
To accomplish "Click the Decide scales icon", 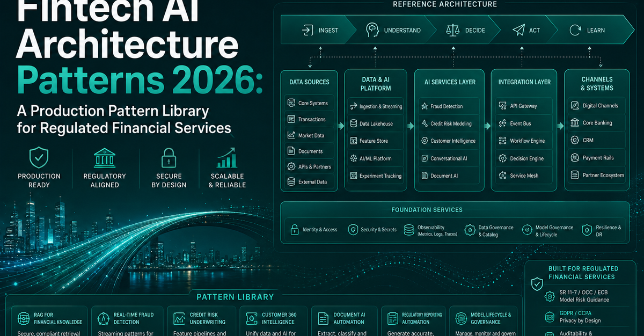I will [453, 30].
